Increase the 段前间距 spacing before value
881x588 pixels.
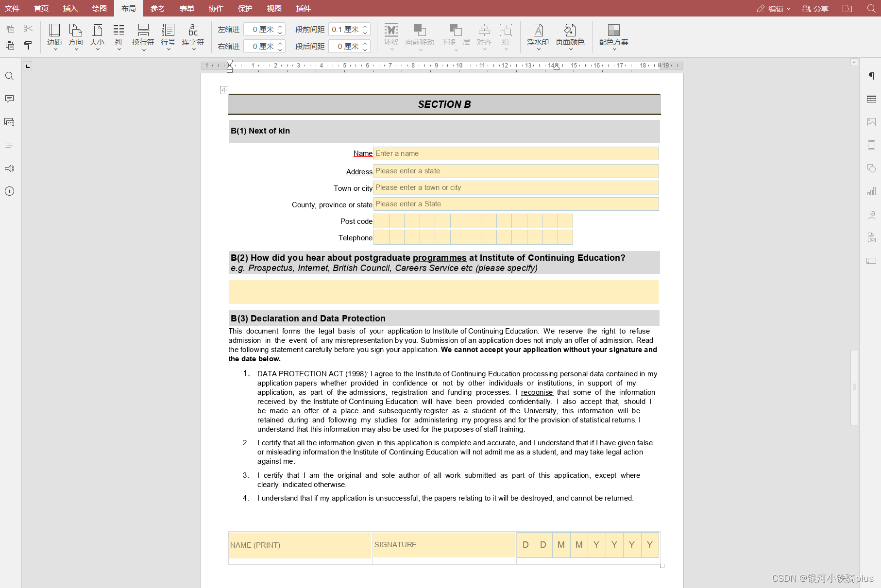point(365,26)
